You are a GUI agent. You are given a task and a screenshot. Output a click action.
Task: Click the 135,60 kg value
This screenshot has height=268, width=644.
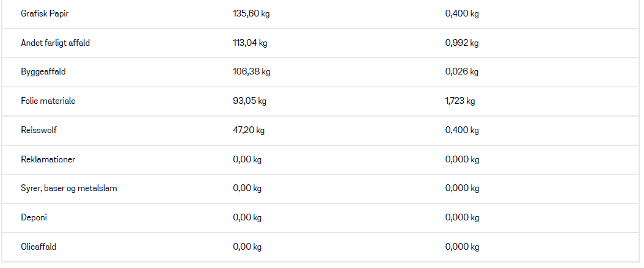[251, 14]
